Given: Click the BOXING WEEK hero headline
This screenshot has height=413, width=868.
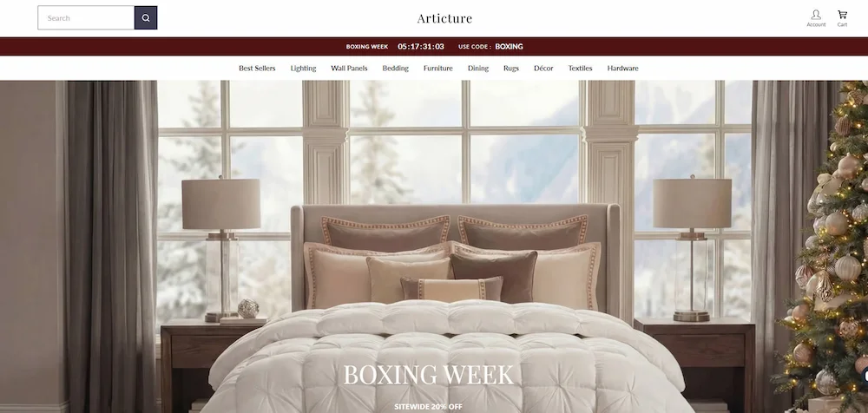Looking at the screenshot, I should (429, 375).
